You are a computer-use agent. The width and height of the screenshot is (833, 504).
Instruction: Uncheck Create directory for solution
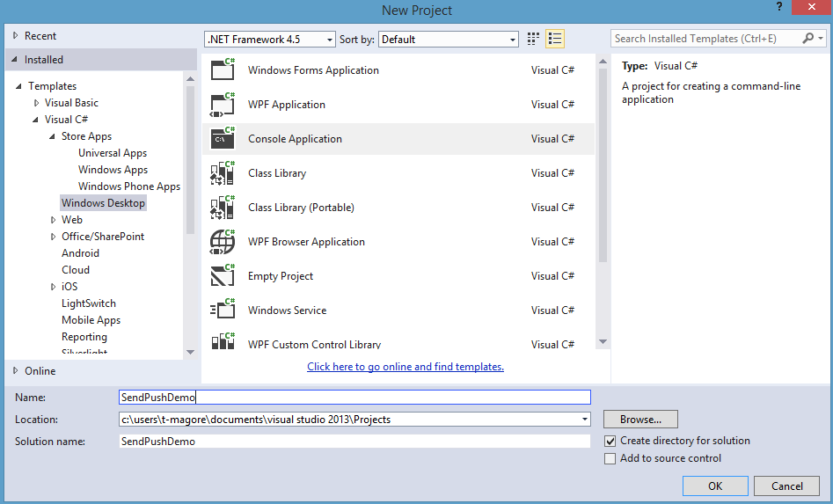(610, 441)
